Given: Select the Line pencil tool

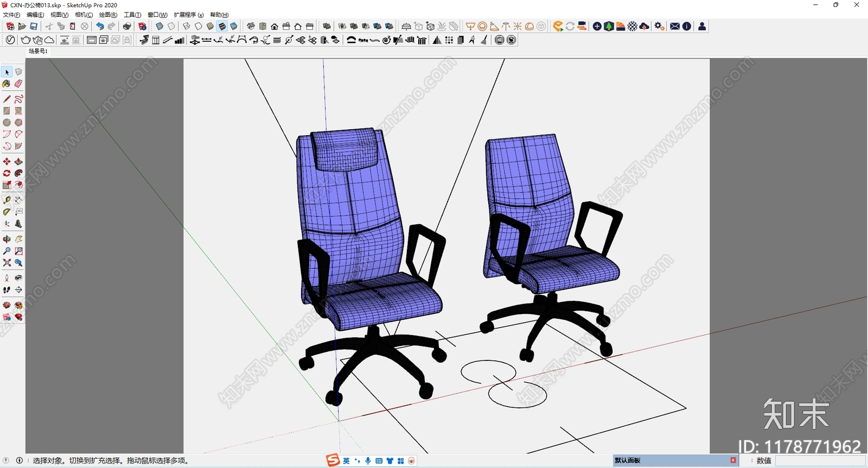Looking at the screenshot, I should (7, 99).
